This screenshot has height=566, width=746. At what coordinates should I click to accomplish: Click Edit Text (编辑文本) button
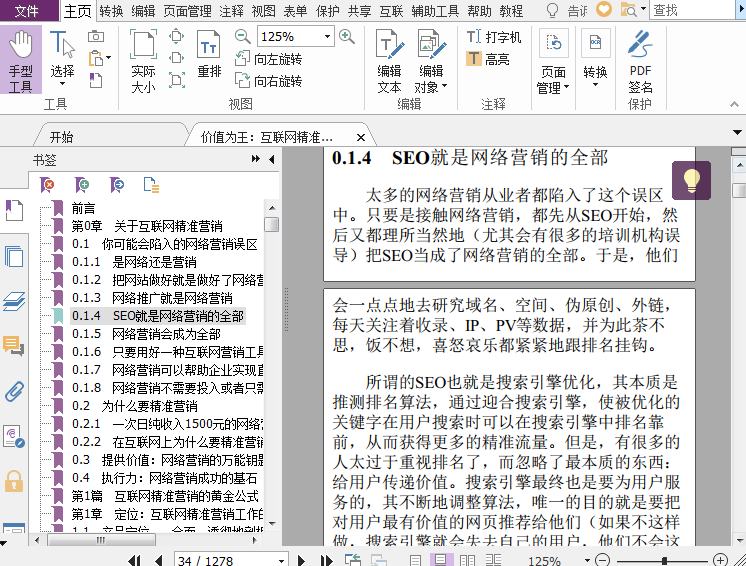click(389, 60)
